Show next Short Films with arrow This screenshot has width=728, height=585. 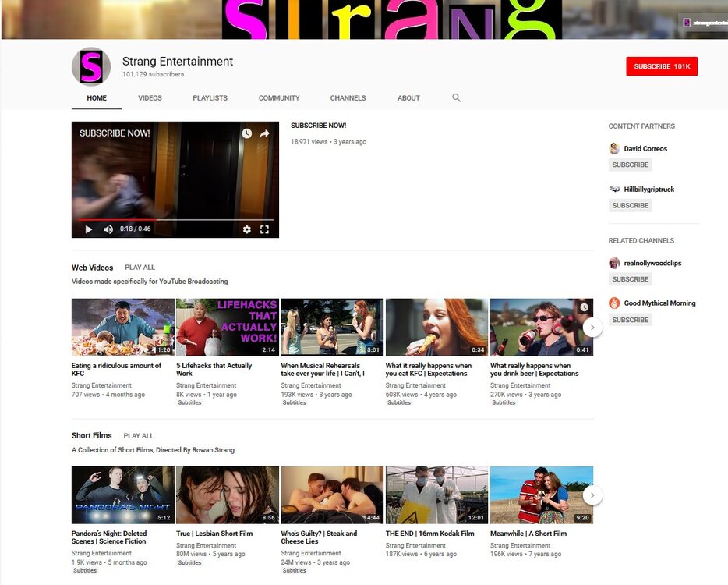coord(592,495)
